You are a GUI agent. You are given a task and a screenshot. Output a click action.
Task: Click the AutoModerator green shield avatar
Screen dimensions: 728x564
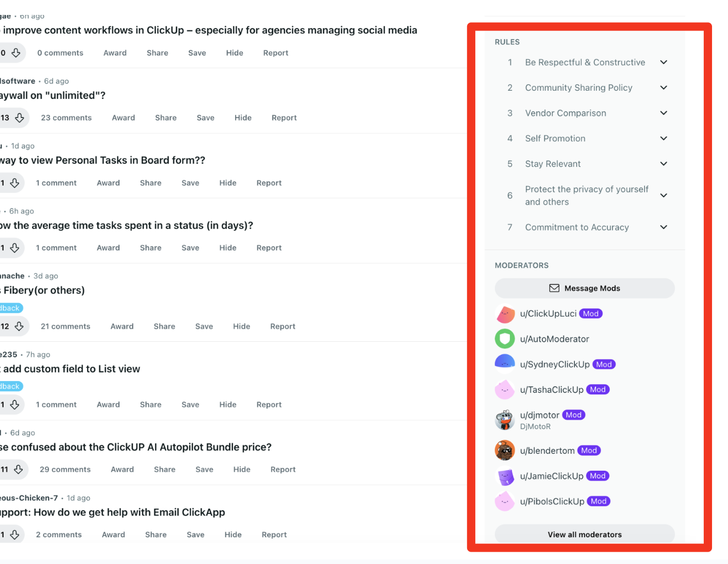pos(505,339)
